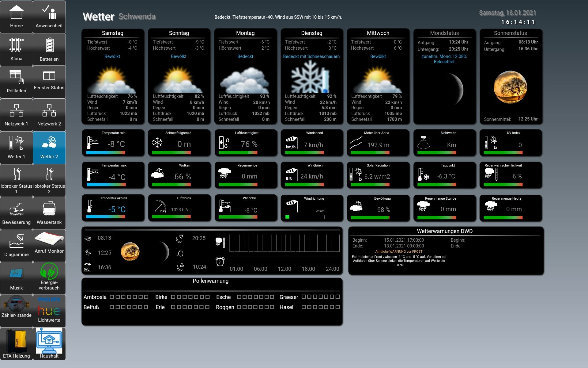Open Rollladen shutter controls

[17, 82]
